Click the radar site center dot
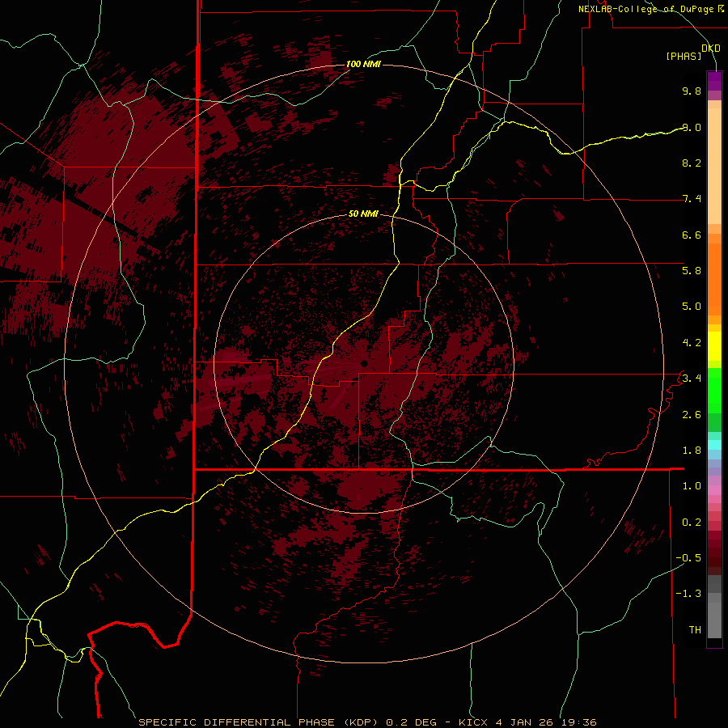728x728 pixels. click(365, 363)
